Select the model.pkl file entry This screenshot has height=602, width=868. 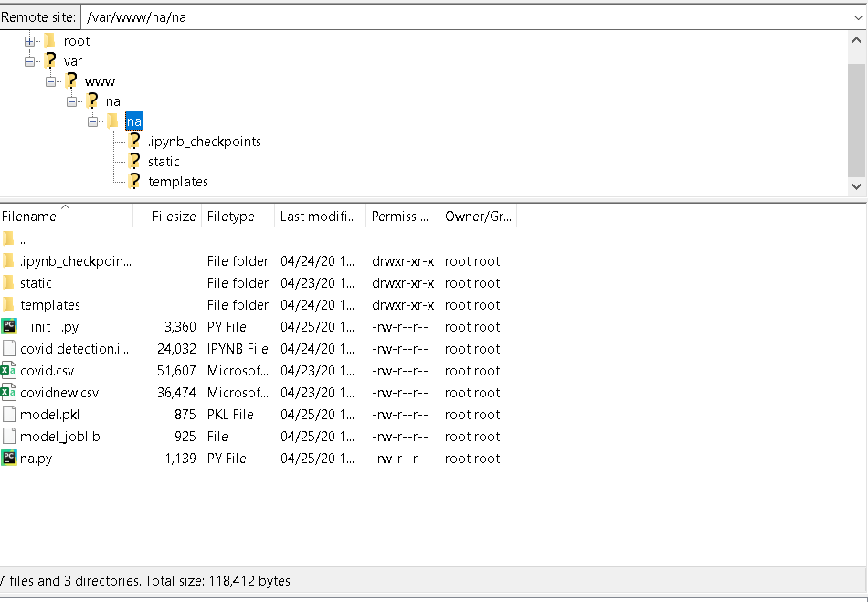click(x=50, y=414)
